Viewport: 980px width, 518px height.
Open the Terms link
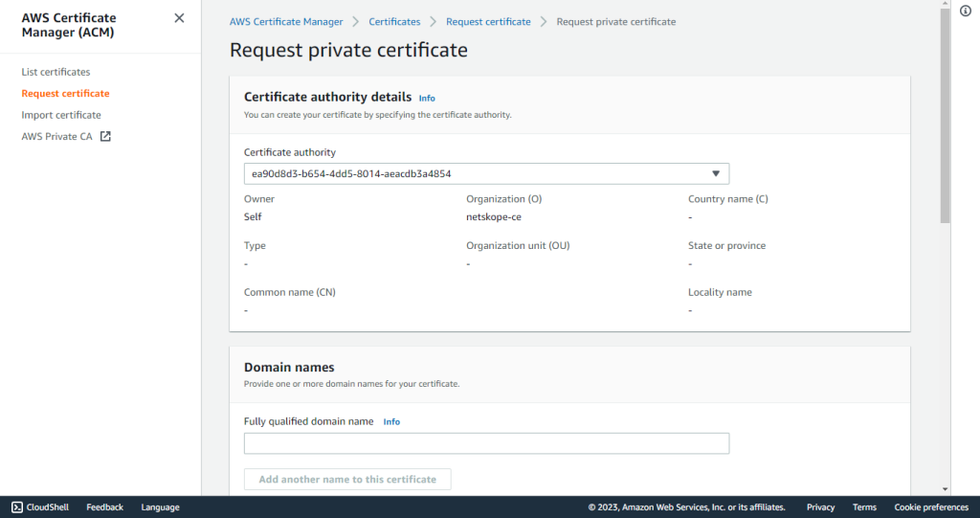tap(864, 507)
